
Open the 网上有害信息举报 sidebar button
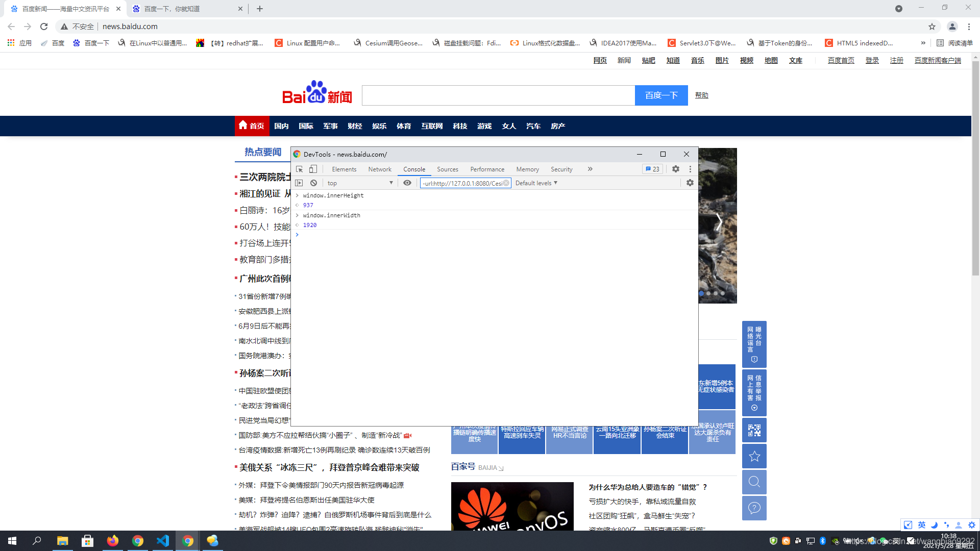[x=754, y=392]
